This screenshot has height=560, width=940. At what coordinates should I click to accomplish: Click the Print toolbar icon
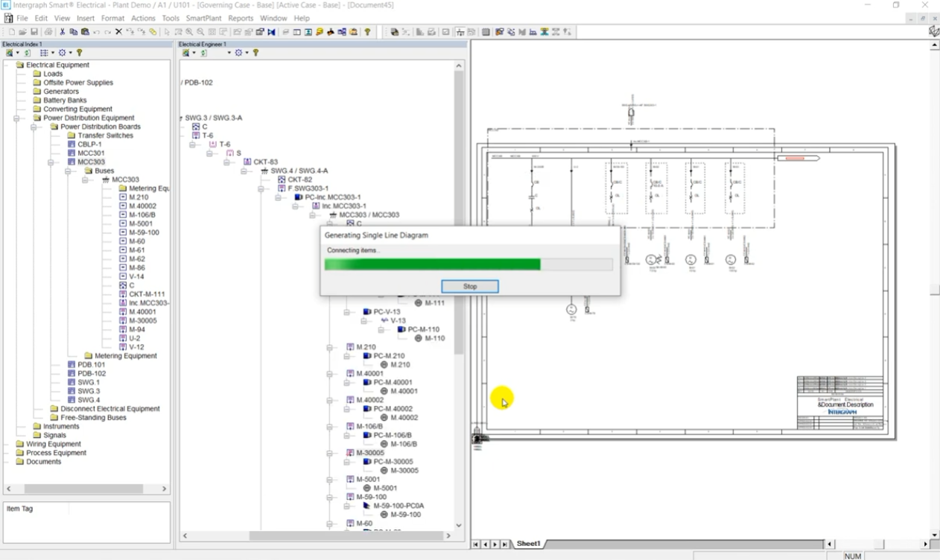click(x=48, y=32)
